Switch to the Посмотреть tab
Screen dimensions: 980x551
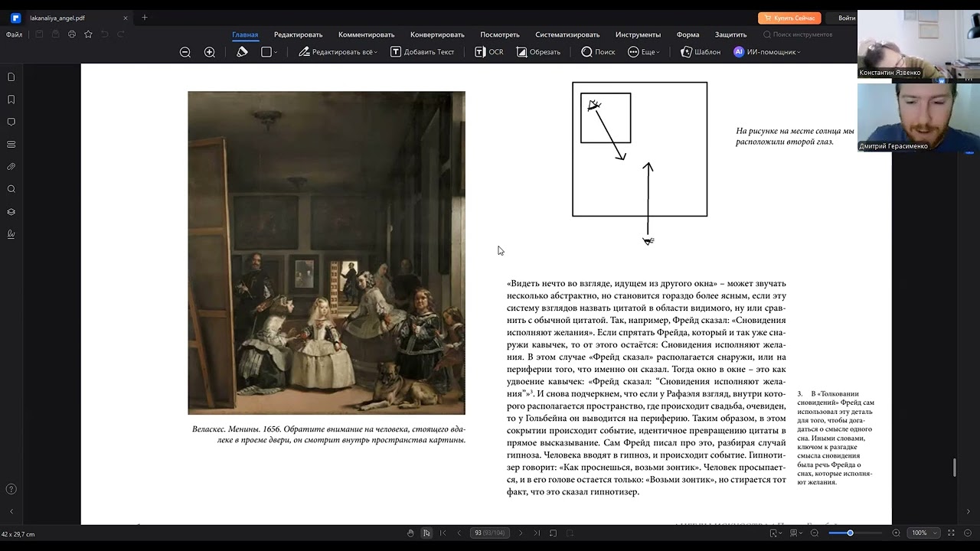point(500,34)
